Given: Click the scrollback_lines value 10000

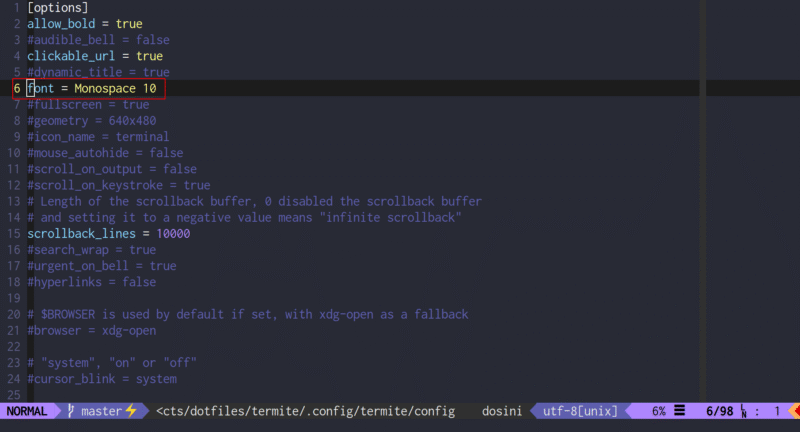Looking at the screenshot, I should 174,234.
